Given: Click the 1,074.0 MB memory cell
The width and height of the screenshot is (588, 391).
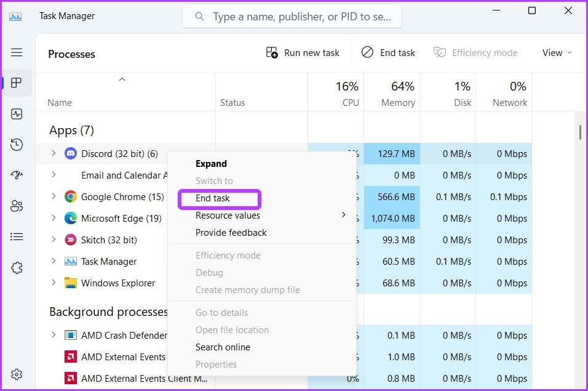Looking at the screenshot, I should pos(392,219).
